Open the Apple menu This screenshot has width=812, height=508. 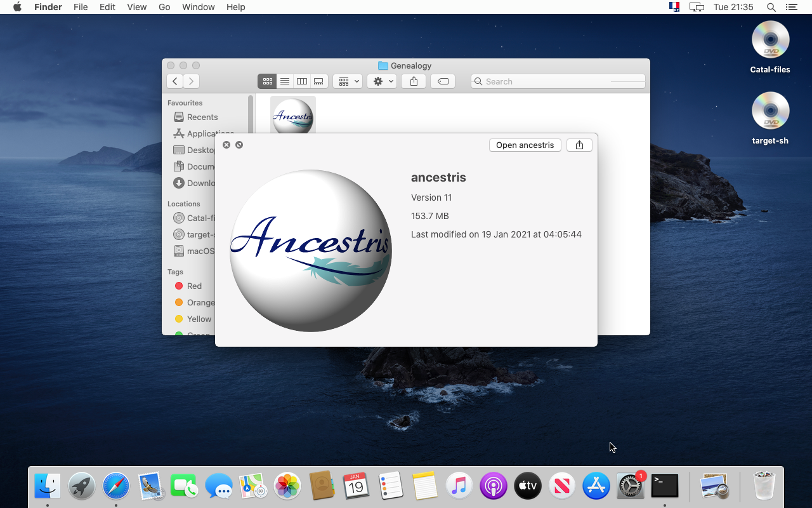(x=17, y=7)
